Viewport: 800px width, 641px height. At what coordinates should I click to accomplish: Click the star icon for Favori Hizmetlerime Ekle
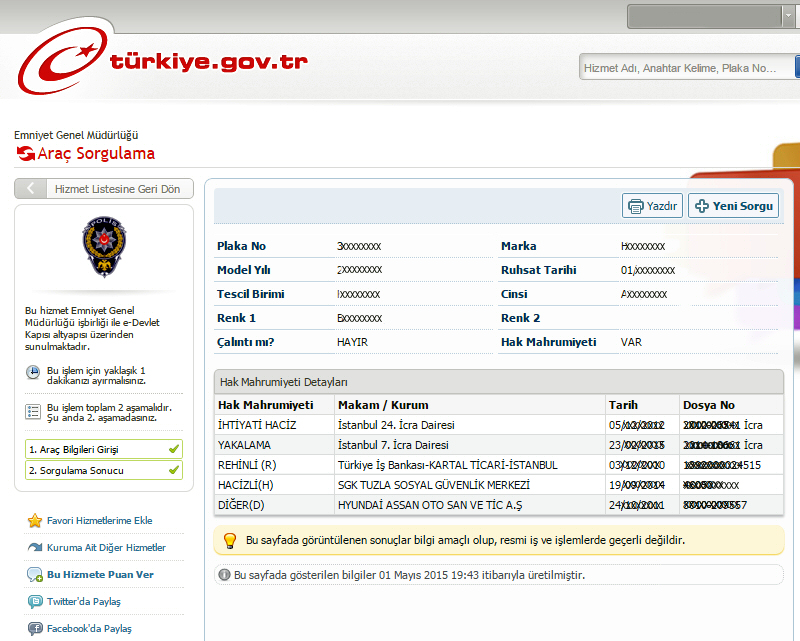[x=35, y=521]
